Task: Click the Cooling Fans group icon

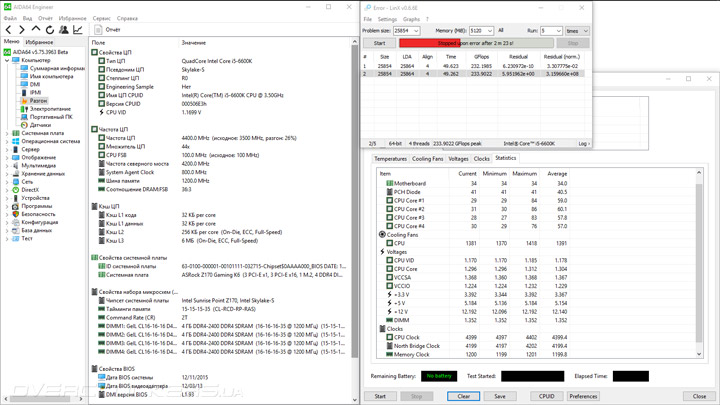Action: point(382,235)
